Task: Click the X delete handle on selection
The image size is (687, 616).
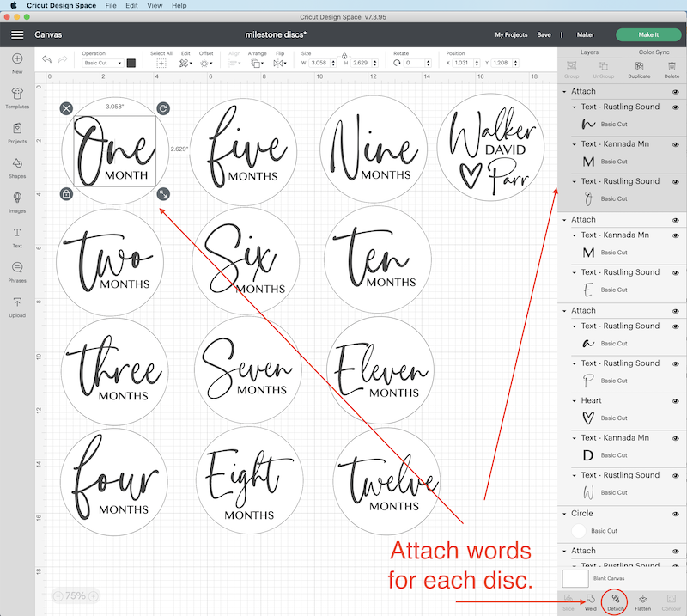Action: pyautogui.click(x=66, y=108)
